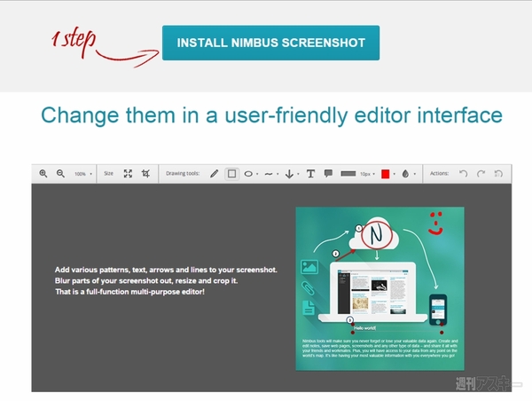Screen dimensions: 532x401
Task: Click the undo action icon
Action: point(463,174)
